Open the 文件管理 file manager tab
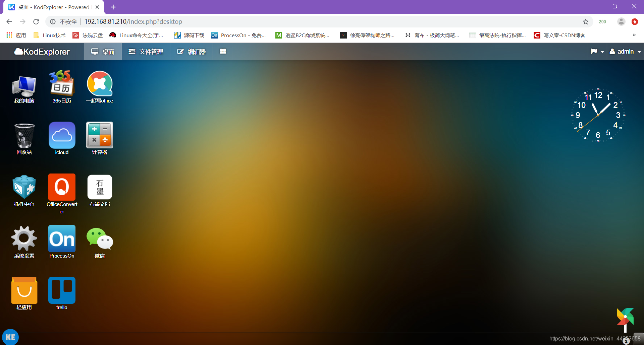Screen dimensions: 644x345 tap(146, 52)
